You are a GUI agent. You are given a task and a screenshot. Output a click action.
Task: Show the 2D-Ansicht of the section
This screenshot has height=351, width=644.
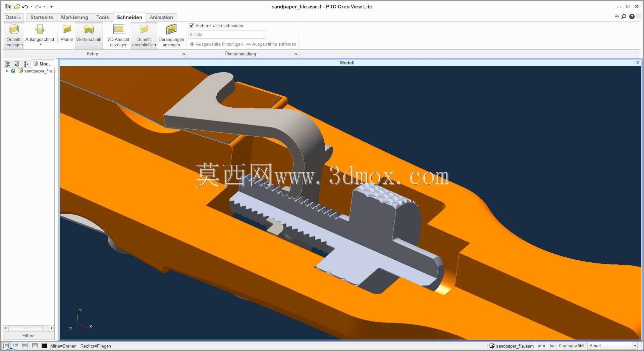pyautogui.click(x=118, y=36)
